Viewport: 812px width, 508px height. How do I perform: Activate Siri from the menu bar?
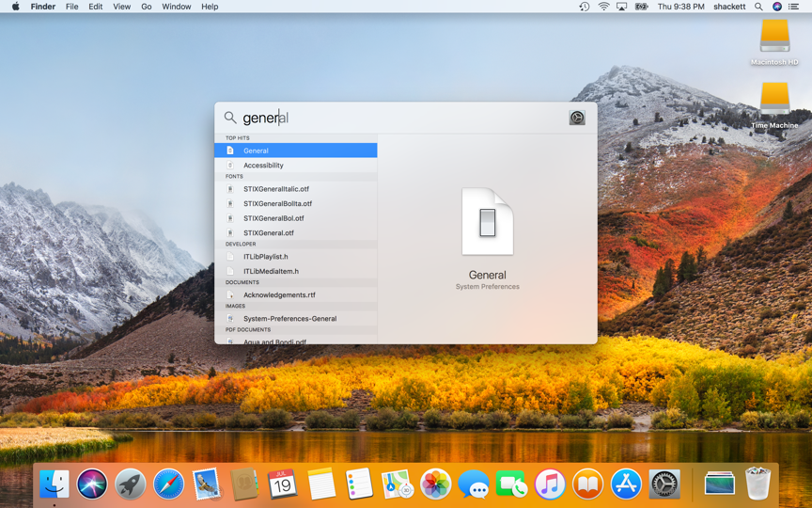point(777,7)
